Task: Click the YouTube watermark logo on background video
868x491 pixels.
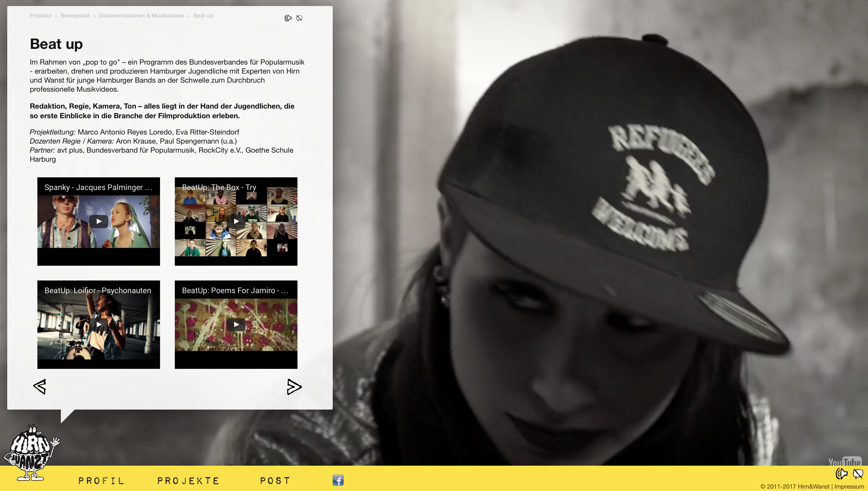Action: coord(845,462)
